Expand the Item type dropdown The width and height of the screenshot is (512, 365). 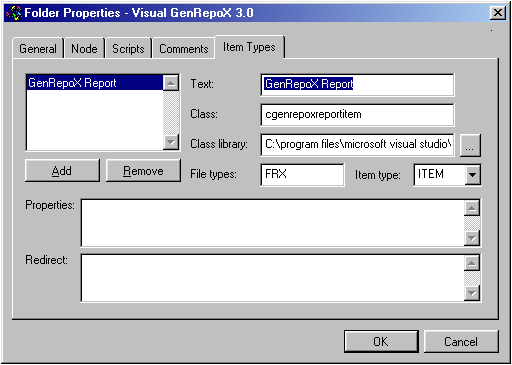click(473, 174)
